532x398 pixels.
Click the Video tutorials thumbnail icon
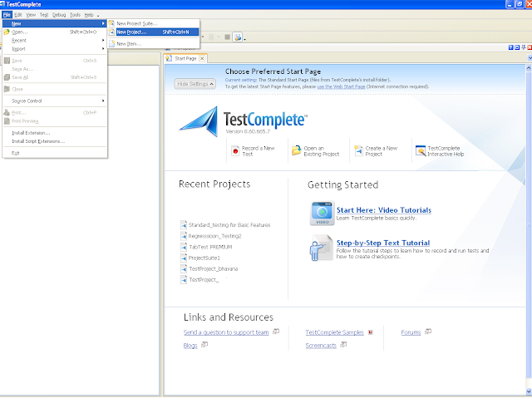322,213
